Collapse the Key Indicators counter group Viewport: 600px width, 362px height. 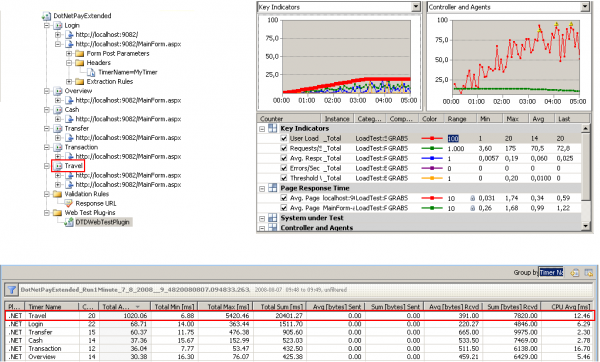[x=262, y=129]
